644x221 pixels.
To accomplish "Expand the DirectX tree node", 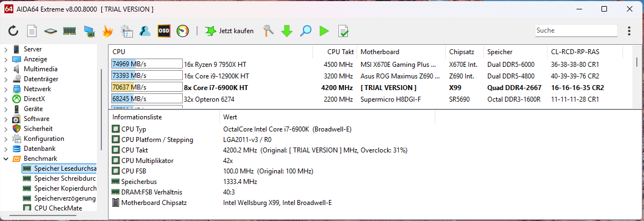I will (6, 99).
